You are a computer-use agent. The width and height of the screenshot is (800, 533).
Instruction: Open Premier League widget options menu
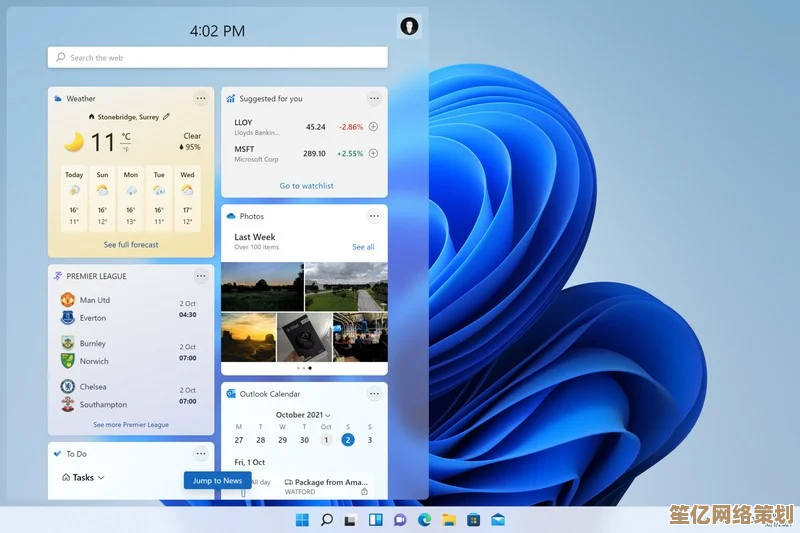tap(201, 276)
